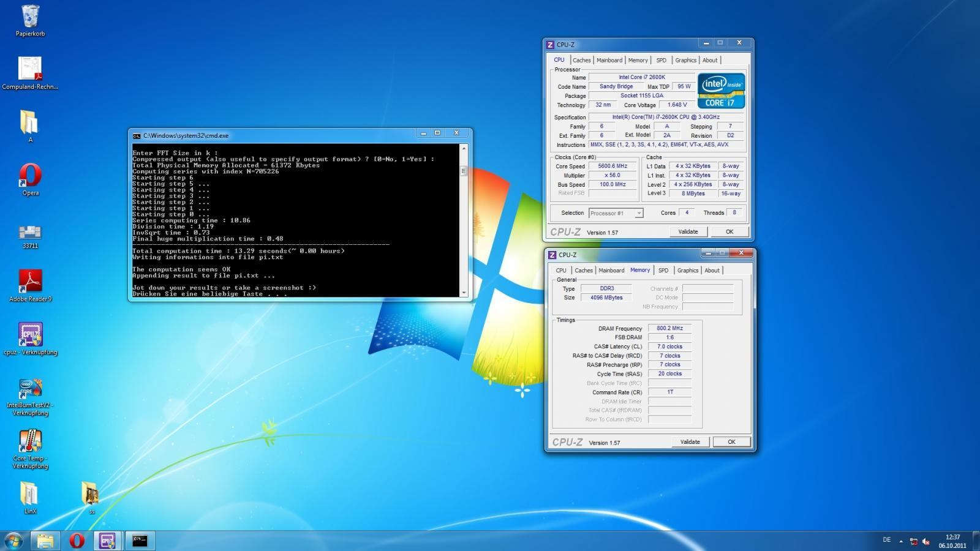The width and height of the screenshot is (980, 551).
Task: Click Validate in lower CPU-Z window
Action: click(690, 441)
